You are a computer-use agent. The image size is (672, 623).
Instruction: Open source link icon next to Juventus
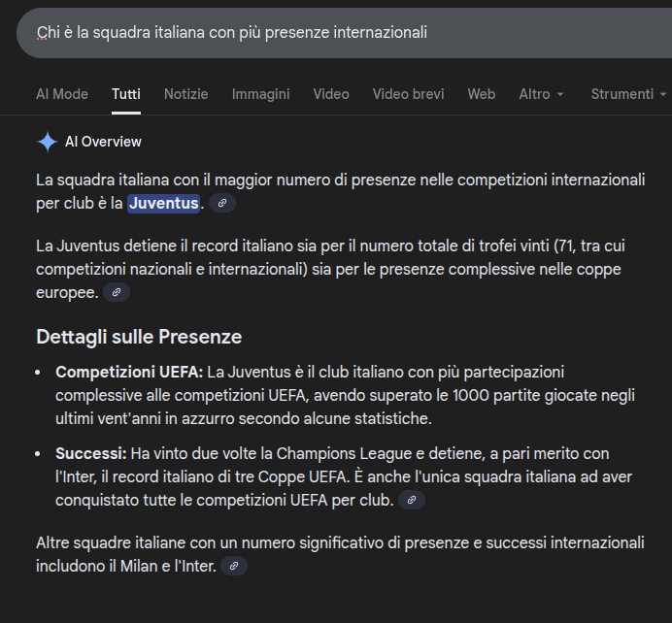(222, 204)
